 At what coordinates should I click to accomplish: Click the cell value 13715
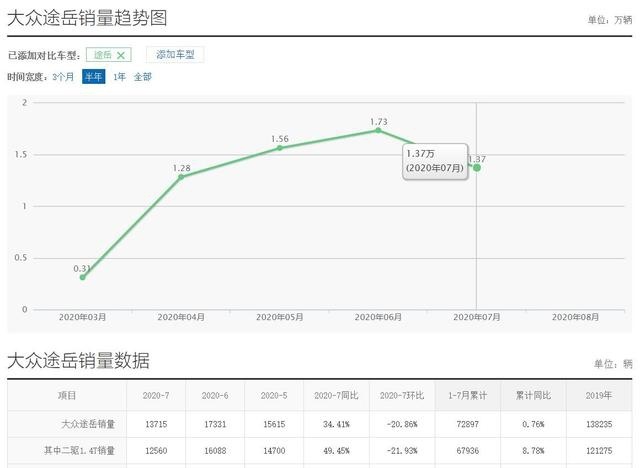(156, 424)
